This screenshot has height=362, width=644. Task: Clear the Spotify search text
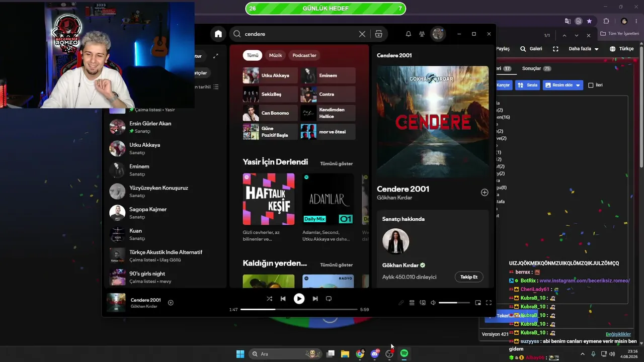click(x=362, y=34)
